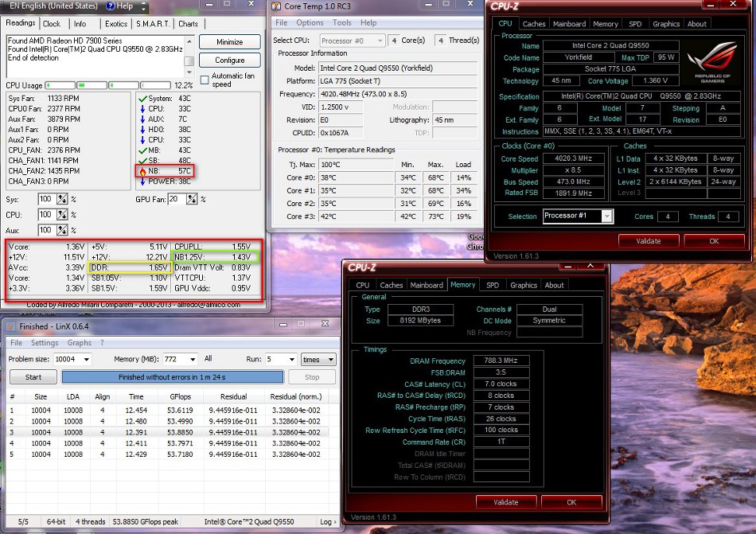Click the blue Help icon in language bar
This screenshot has width=756, height=534.
click(x=109, y=6)
